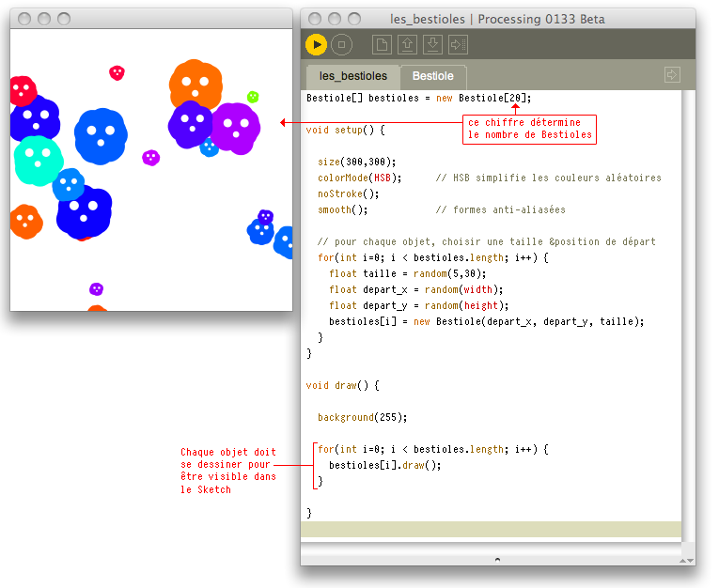Screen dimensions: 719x588
Task: Click the cyan bestiole in the sketch
Action: click(38, 158)
